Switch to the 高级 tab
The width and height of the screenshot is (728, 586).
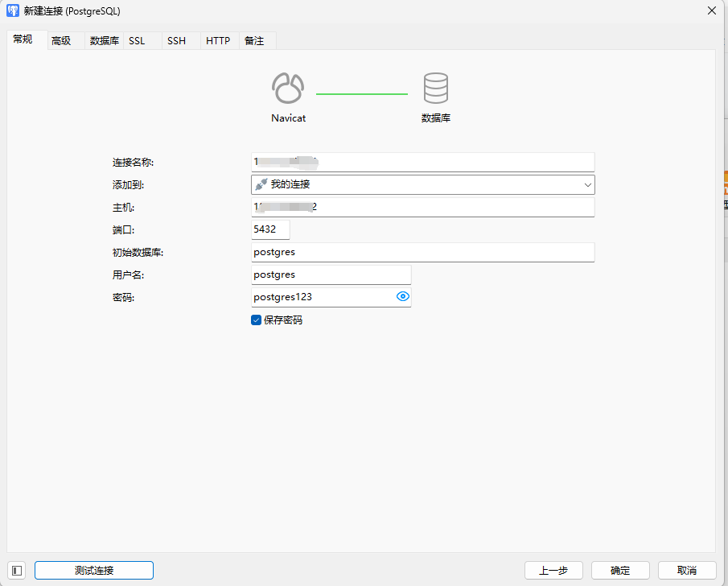point(61,39)
